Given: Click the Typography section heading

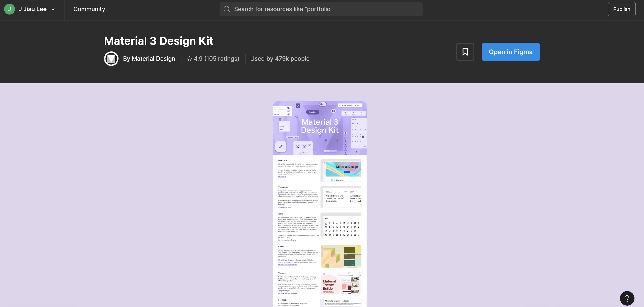Looking at the screenshot, I should coord(283,187).
